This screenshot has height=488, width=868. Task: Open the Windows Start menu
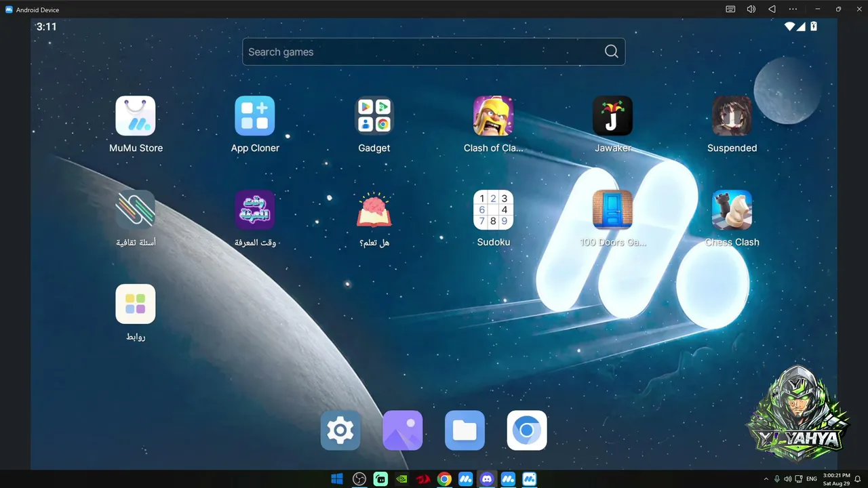337,479
